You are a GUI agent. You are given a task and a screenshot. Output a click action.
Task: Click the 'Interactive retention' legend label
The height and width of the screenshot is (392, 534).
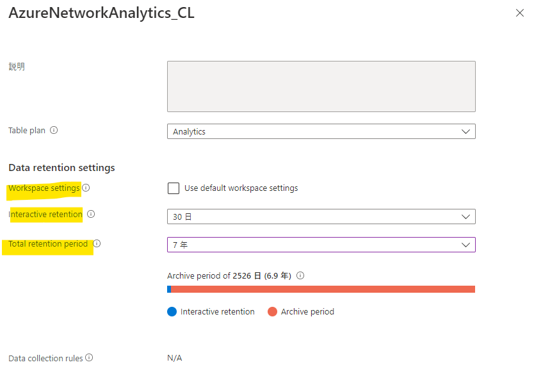tap(218, 312)
